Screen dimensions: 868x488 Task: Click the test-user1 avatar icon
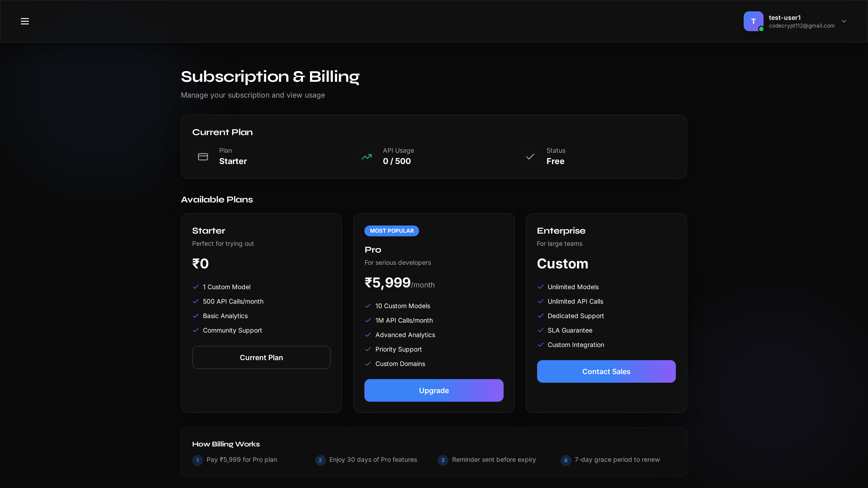[x=753, y=21]
